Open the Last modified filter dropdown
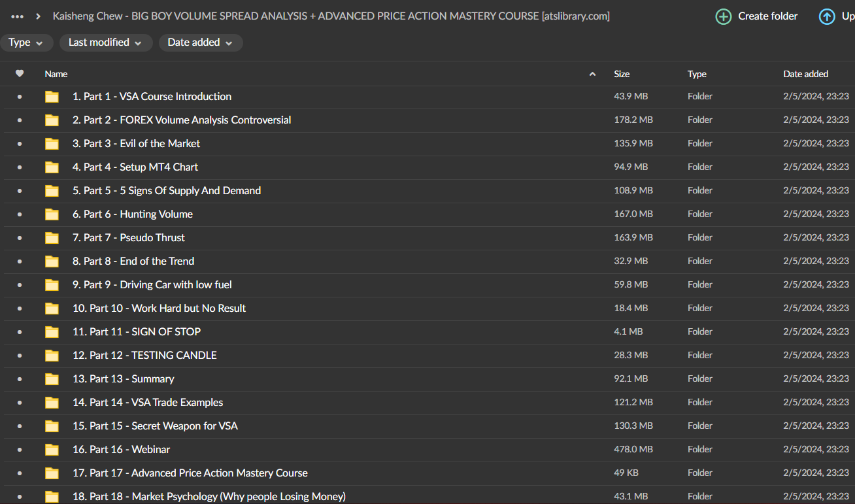Screen dimensions: 855x504 point(106,42)
